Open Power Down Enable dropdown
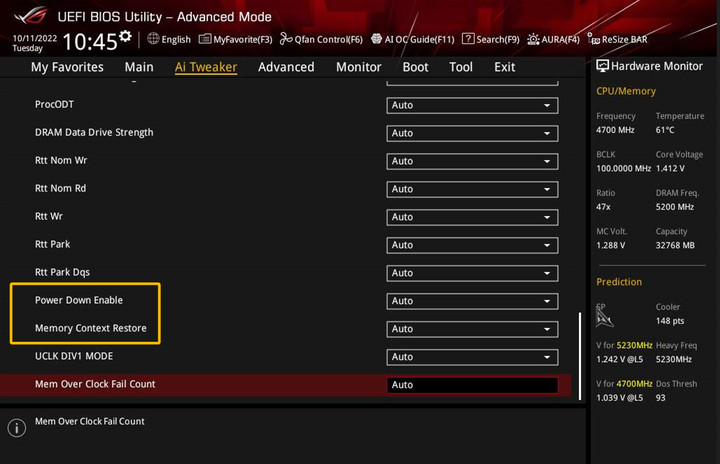 [472, 301]
